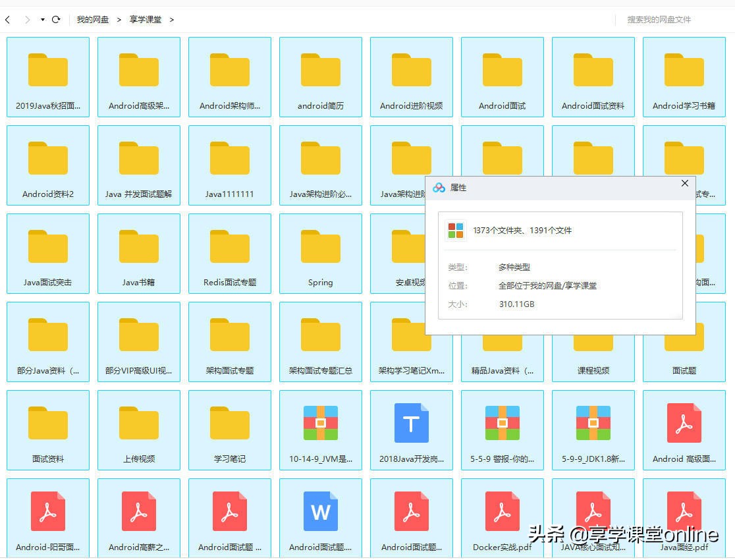The image size is (735, 560).
Task: Select the 部分Java资料 folder
Action: 48,342
